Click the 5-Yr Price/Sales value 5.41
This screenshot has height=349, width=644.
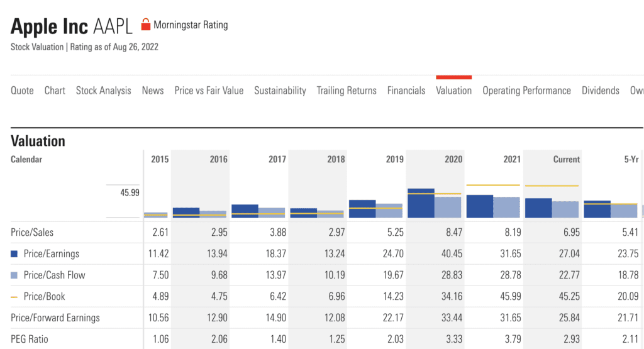(630, 233)
